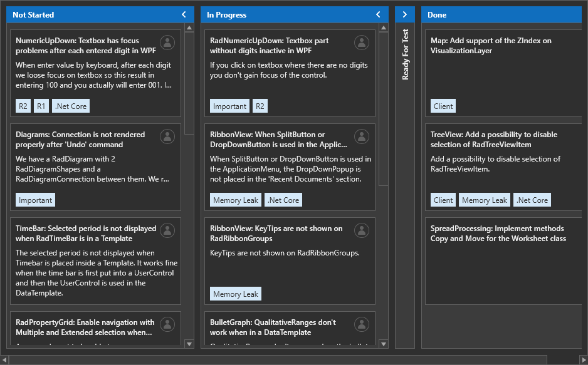Click the horizontal scrollbar thumb
The image size is (588, 365).
278,360
